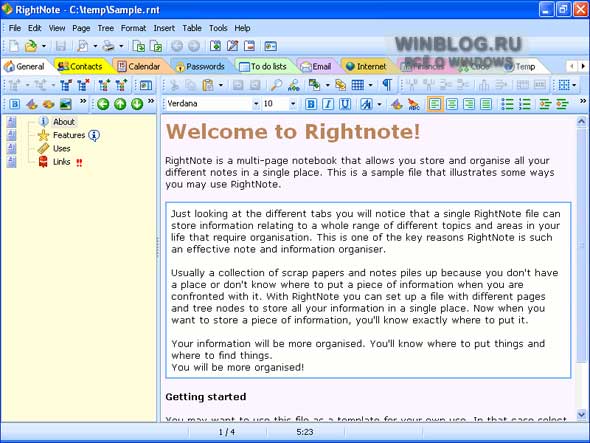Select the About tree node
Viewport: 590px width, 443px height.
coord(64,122)
